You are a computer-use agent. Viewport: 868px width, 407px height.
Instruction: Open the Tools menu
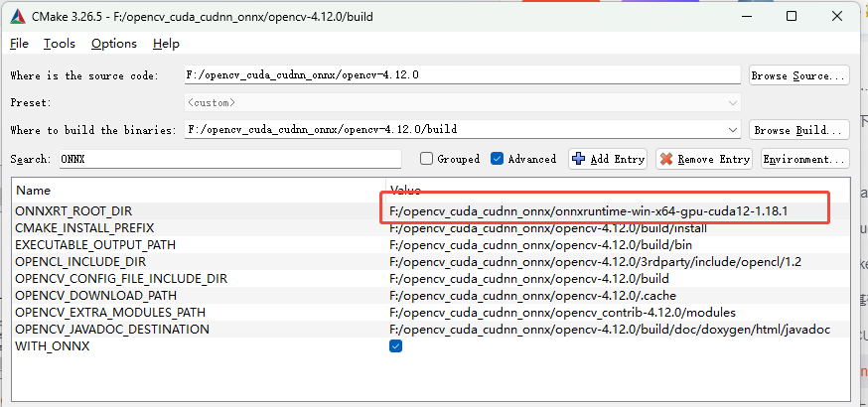tap(59, 44)
